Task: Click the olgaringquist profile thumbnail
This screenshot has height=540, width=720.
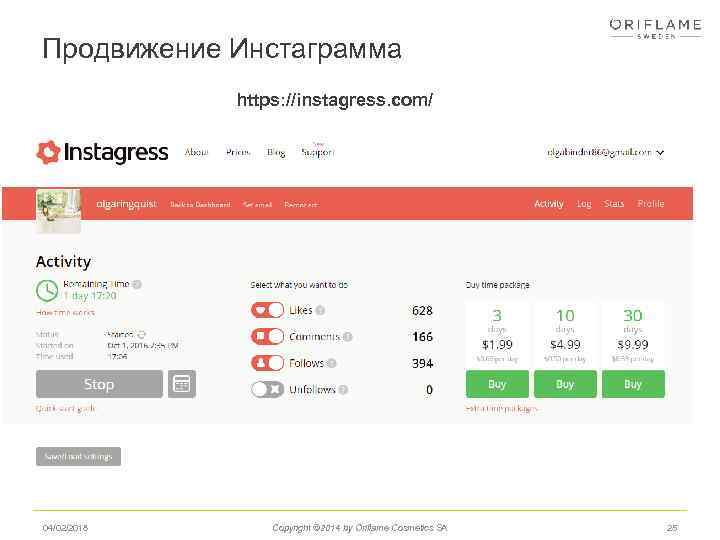Action: click(x=58, y=211)
